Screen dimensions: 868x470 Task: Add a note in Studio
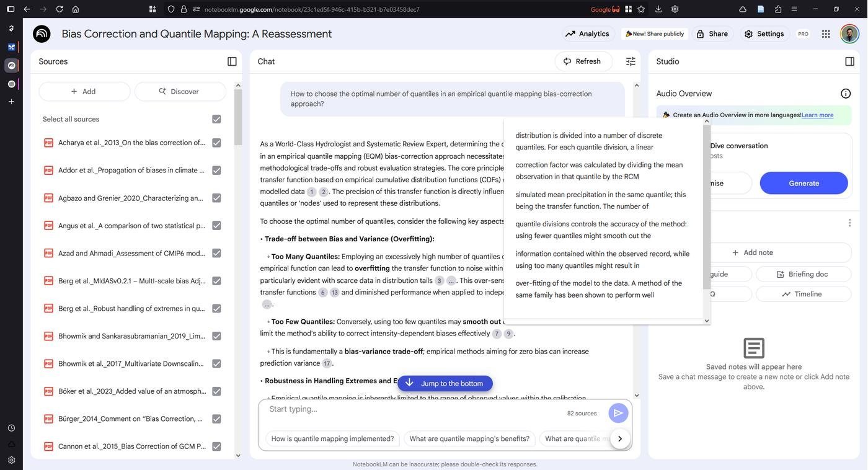754,253
